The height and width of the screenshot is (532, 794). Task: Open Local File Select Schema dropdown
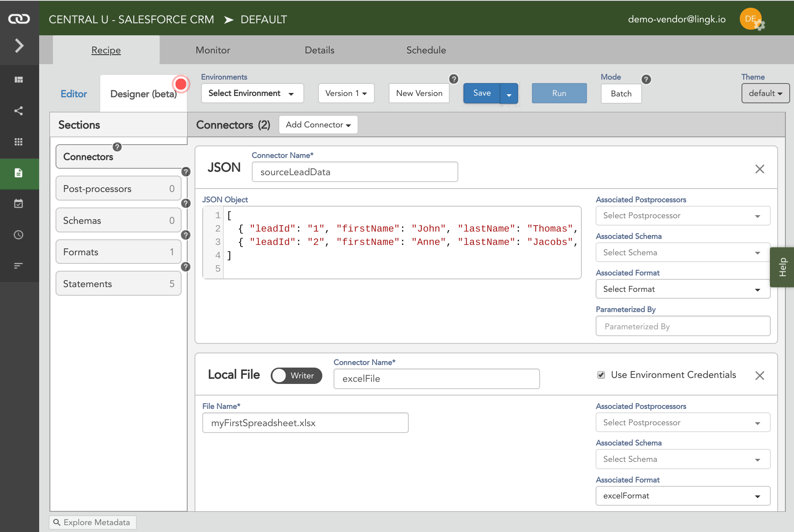pyautogui.click(x=683, y=459)
